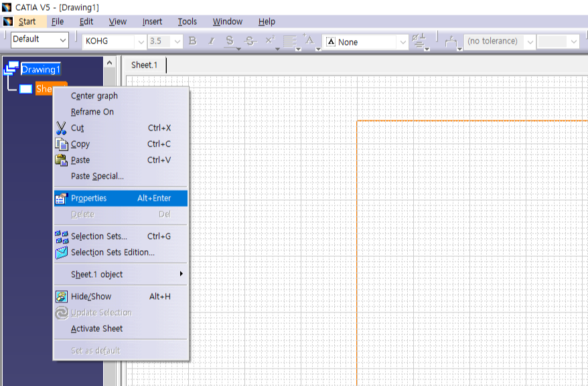This screenshot has width=588, height=386.
Task: Click the Paste clipboard icon
Action: [x=62, y=160]
